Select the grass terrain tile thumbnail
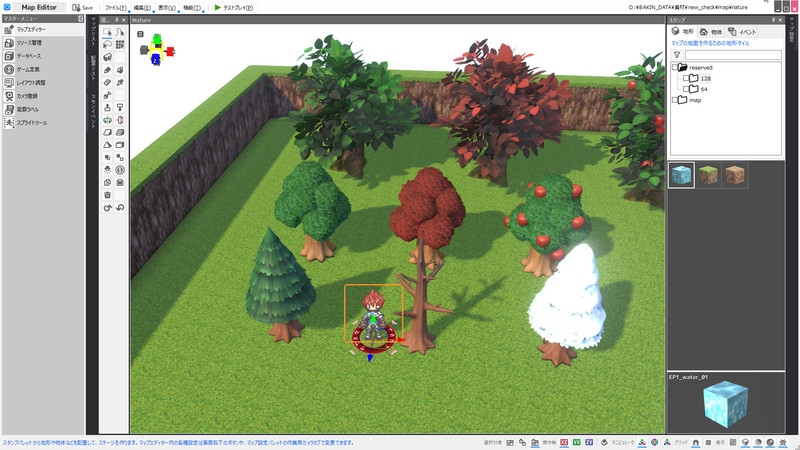This screenshot has width=800, height=450. pos(707,175)
